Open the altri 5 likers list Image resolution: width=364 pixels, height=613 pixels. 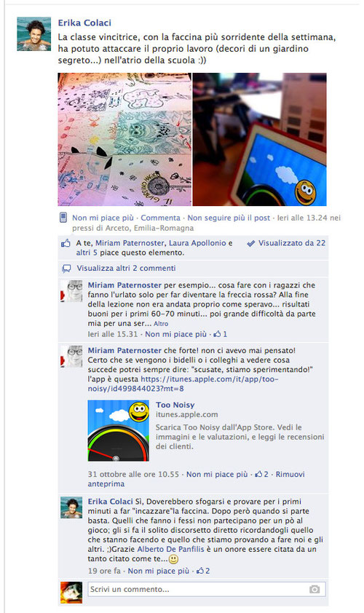click(87, 253)
